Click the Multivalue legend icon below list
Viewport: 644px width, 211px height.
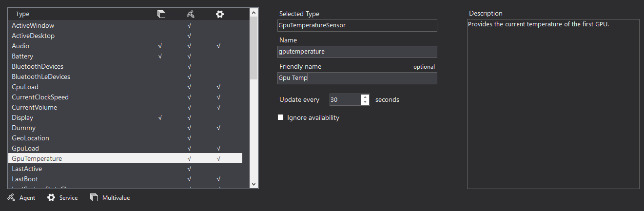point(94,198)
